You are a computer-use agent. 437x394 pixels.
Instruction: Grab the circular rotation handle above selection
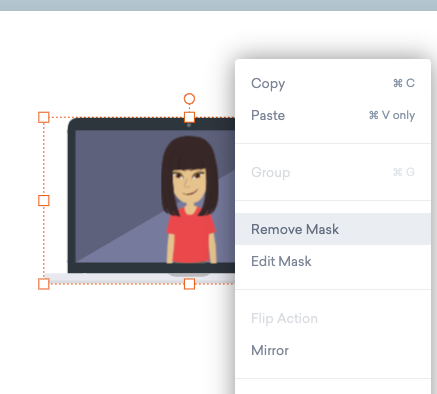(189, 99)
